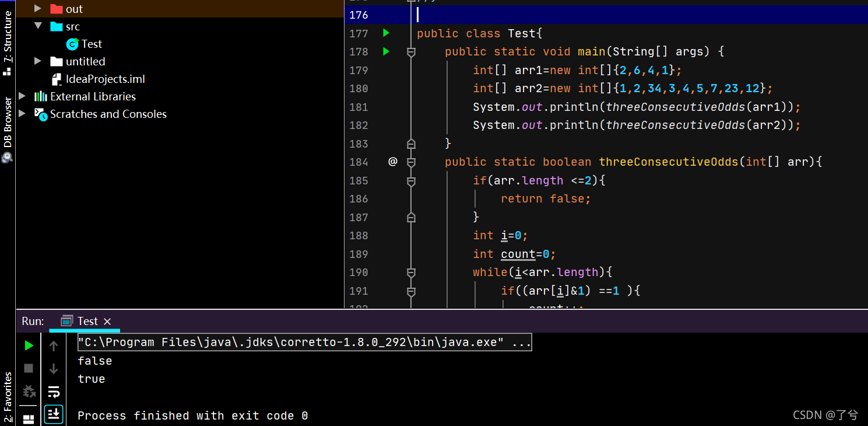
Task: Click fold end marker on line 187
Action: [411, 217]
